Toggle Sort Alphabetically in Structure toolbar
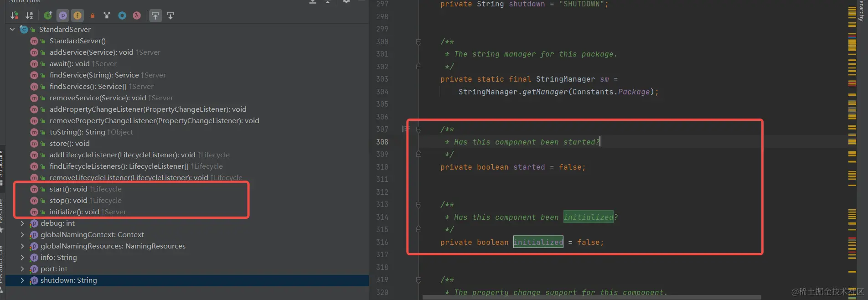The image size is (868, 300). (30, 16)
